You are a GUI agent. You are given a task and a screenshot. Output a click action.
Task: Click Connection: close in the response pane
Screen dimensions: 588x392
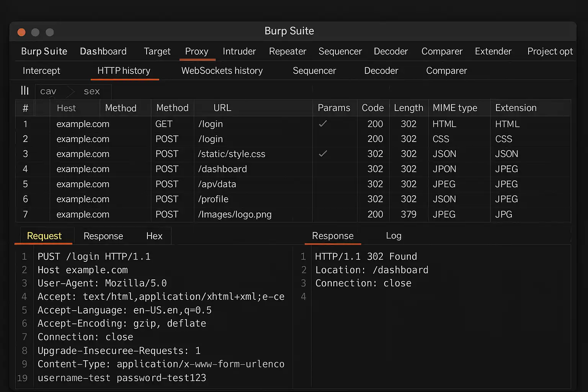(x=363, y=283)
